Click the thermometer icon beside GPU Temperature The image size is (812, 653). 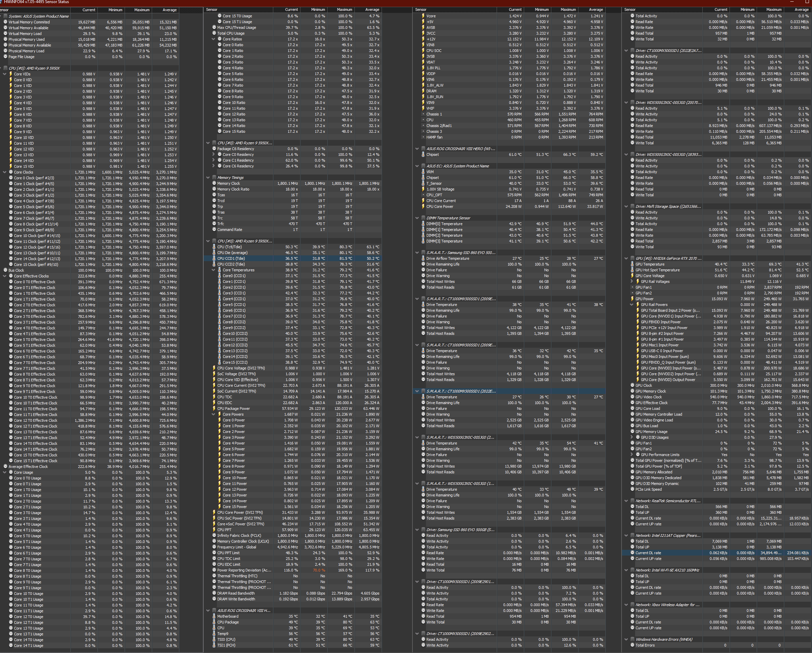click(x=632, y=265)
